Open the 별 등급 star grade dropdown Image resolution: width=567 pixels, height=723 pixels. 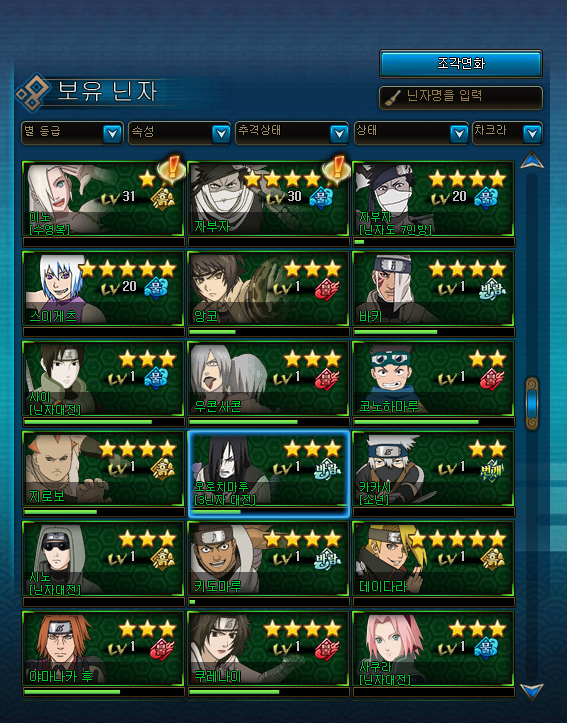pyautogui.click(x=72, y=133)
